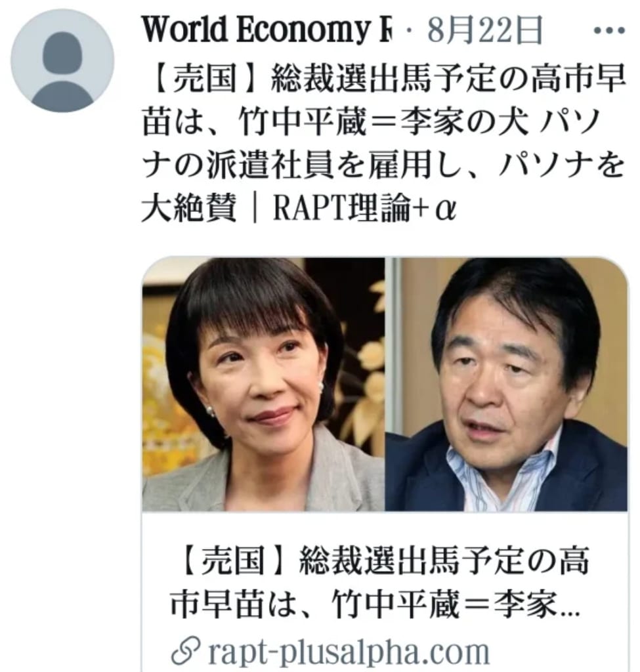Click the 【売国】 tag starting the tweet text
This screenshot has height=672, width=640.
coord(195,79)
